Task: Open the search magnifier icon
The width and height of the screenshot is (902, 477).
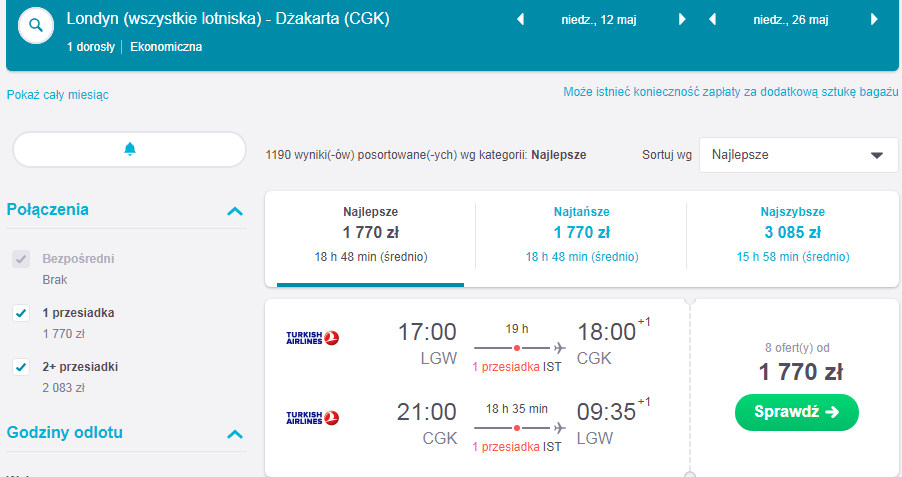Action: (36, 25)
